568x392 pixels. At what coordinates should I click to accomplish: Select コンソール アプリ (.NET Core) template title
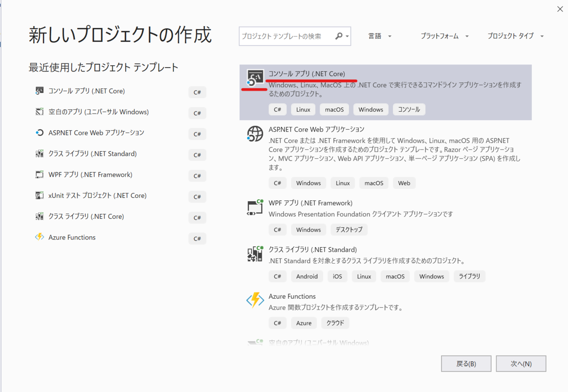pyautogui.click(x=307, y=73)
